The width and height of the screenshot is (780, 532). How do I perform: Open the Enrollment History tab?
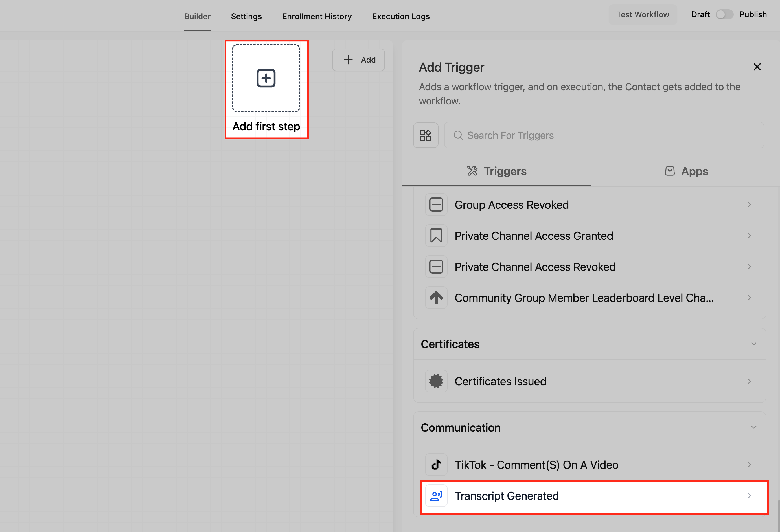point(317,16)
